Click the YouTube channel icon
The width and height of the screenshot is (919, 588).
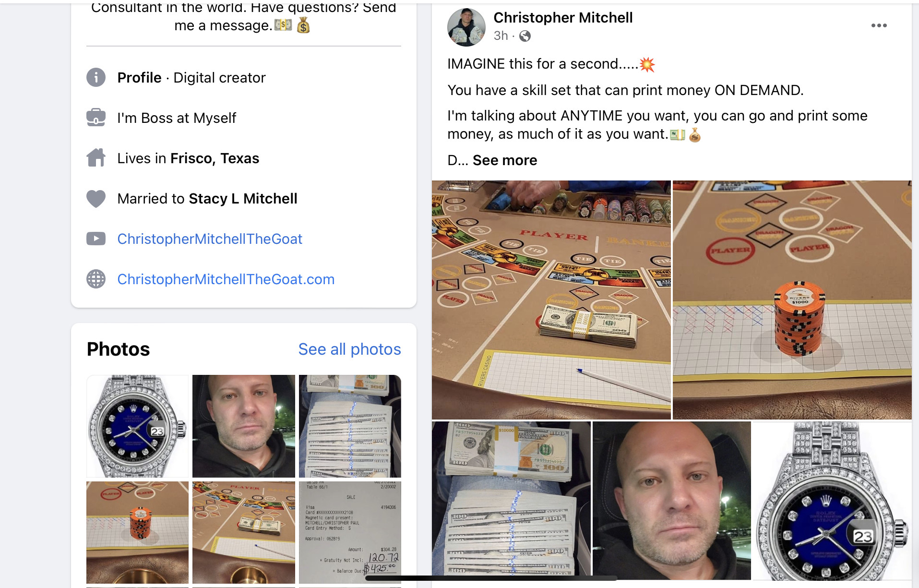[96, 239]
